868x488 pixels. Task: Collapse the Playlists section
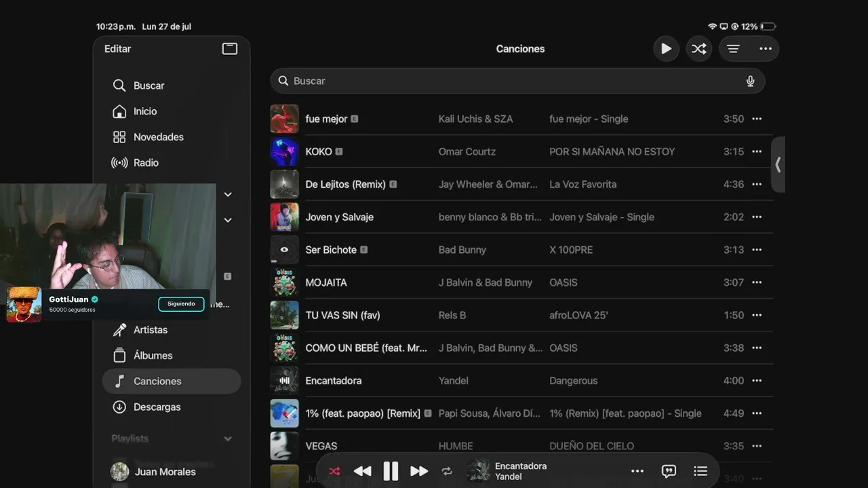point(228,439)
